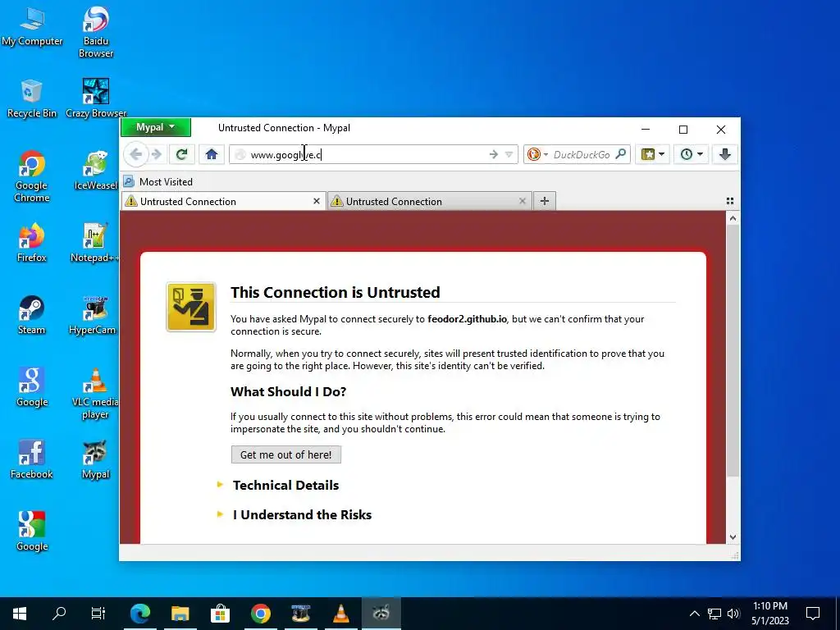This screenshot has width=840, height=630.
Task: Select the Google Chrome desktop icon
Action: click(32, 176)
